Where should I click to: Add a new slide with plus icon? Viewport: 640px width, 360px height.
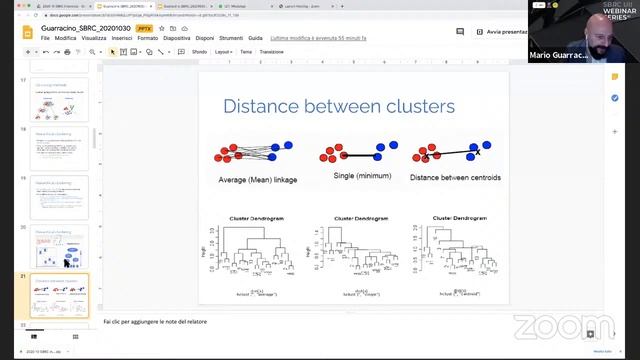click(28, 52)
